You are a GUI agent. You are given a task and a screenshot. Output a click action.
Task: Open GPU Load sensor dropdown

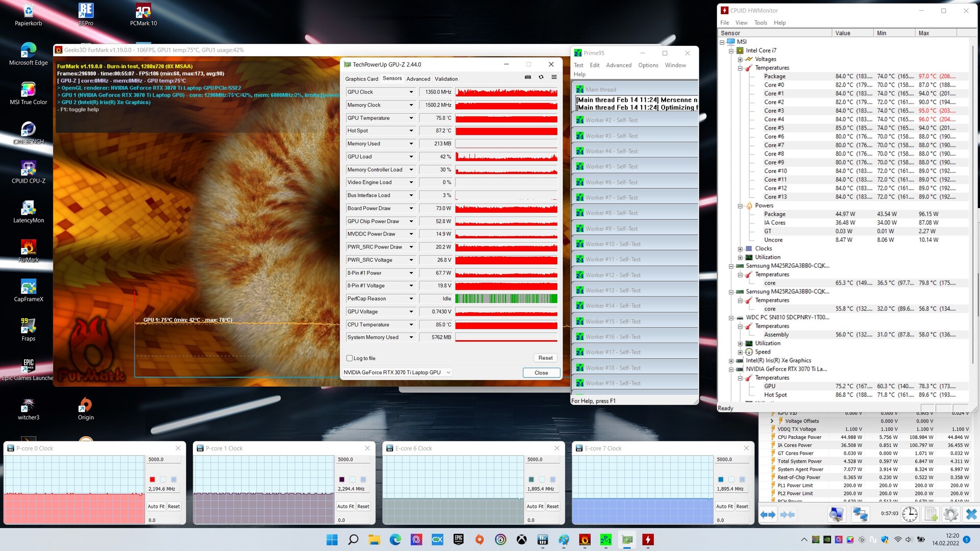point(411,157)
